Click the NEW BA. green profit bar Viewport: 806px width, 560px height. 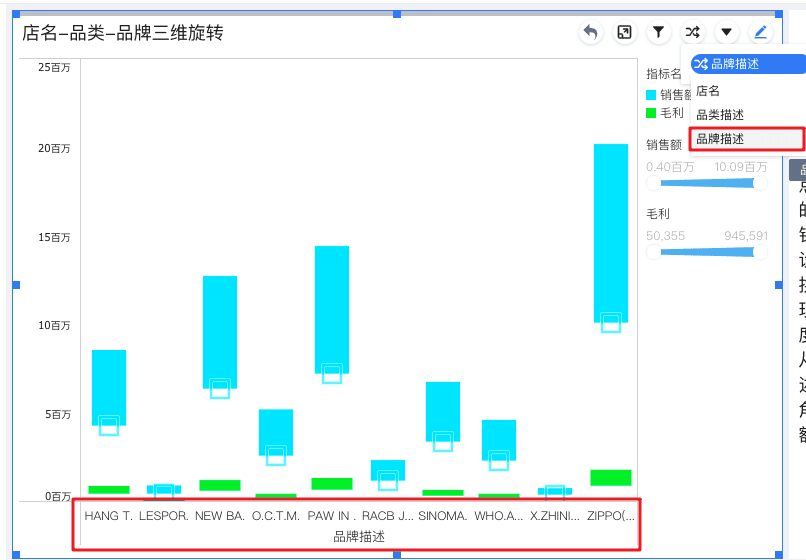(220, 485)
